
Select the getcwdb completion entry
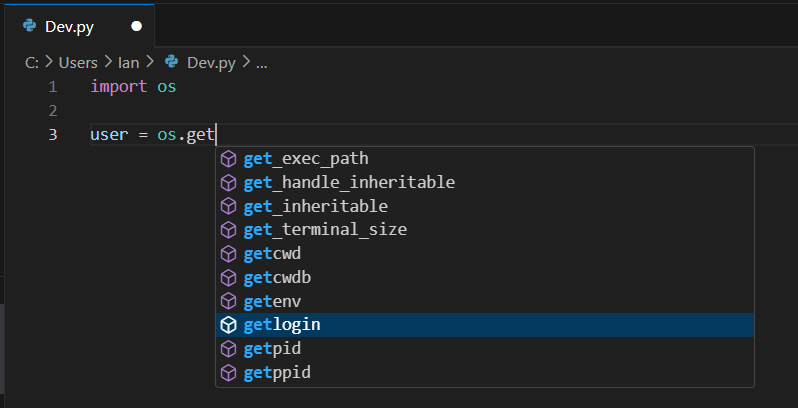277,278
